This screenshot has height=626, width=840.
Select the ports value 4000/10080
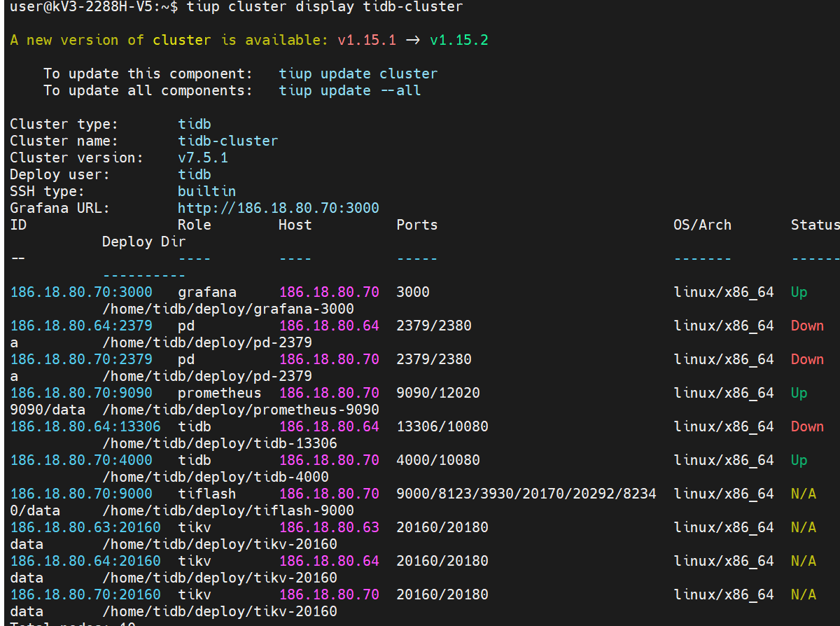click(438, 460)
